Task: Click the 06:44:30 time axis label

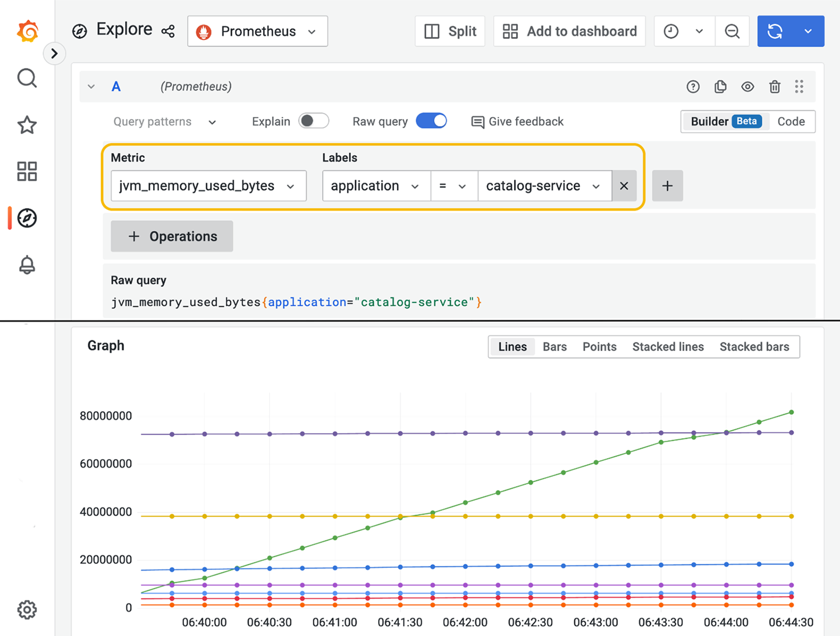Action: tap(791, 622)
